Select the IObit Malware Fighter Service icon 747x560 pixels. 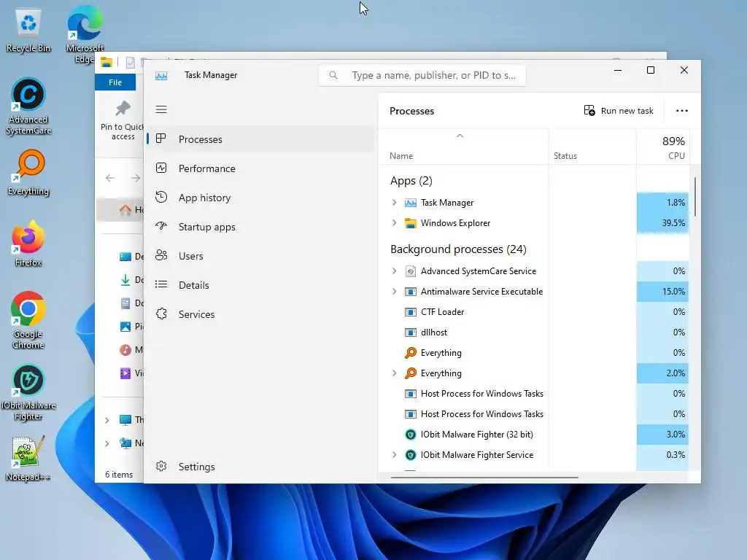(410, 455)
